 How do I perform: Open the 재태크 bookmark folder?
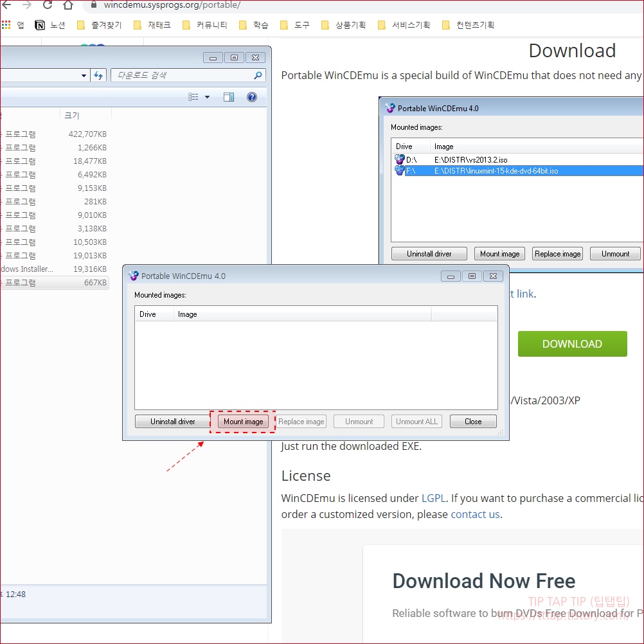pos(152,25)
